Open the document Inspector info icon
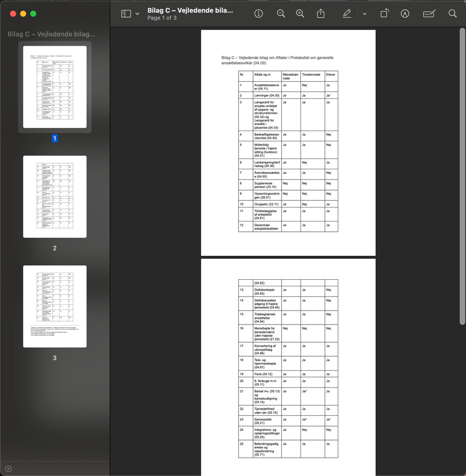 pos(259,14)
